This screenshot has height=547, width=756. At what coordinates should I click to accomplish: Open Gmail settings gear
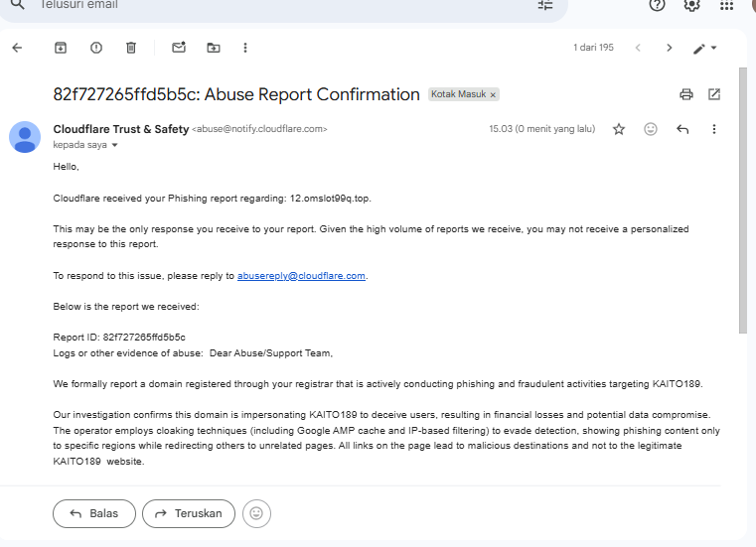coord(691,5)
